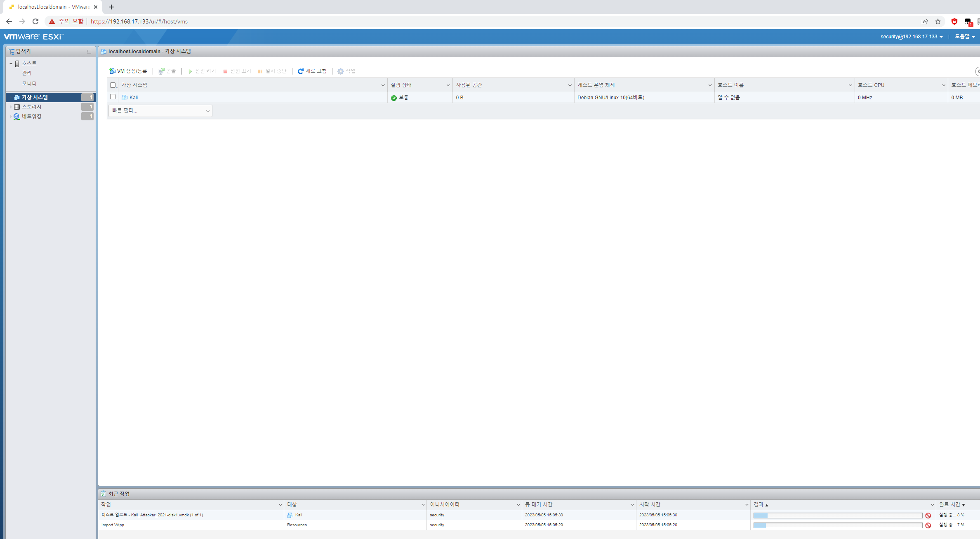The width and height of the screenshot is (980, 539).
Task: Open the Kali virtual machine link
Action: click(134, 98)
